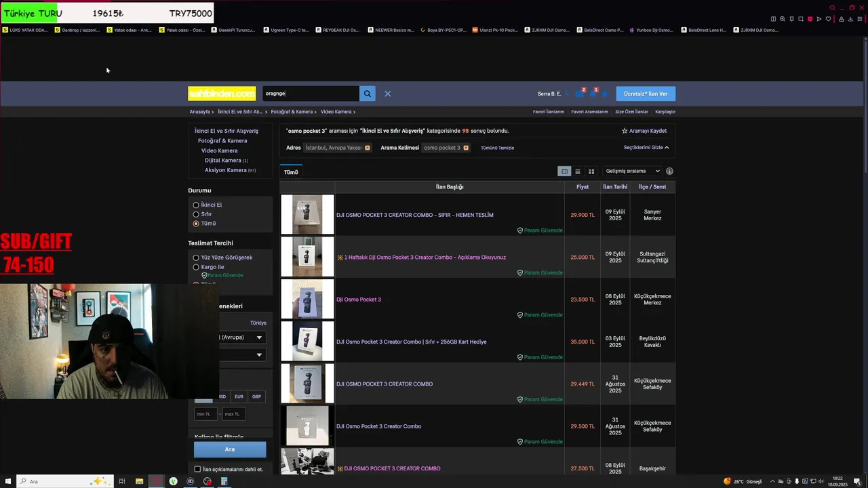Open the notifications bell with badge 1
868x488 pixels.
tap(593, 94)
